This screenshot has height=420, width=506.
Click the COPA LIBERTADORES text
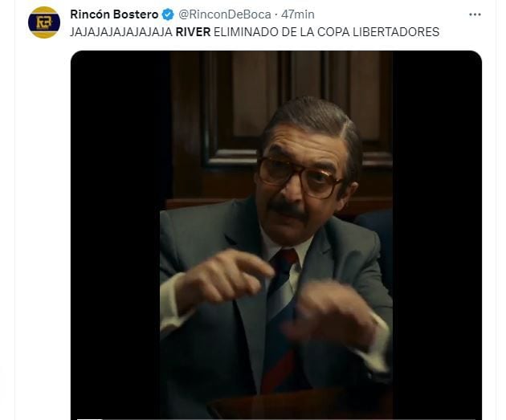pos(378,32)
